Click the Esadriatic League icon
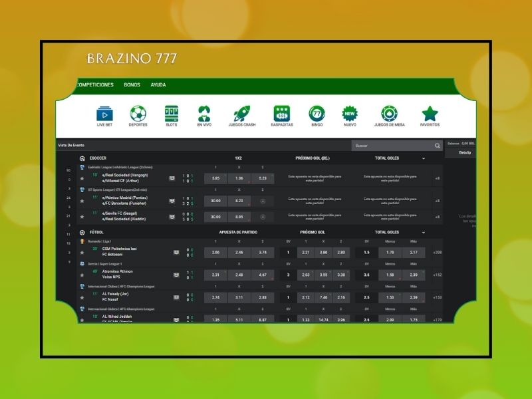This screenshot has width=532, height=399. [82, 168]
